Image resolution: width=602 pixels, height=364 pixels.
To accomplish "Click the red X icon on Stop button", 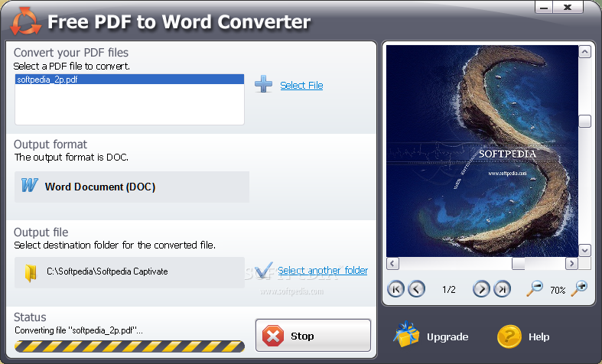I will [273, 336].
